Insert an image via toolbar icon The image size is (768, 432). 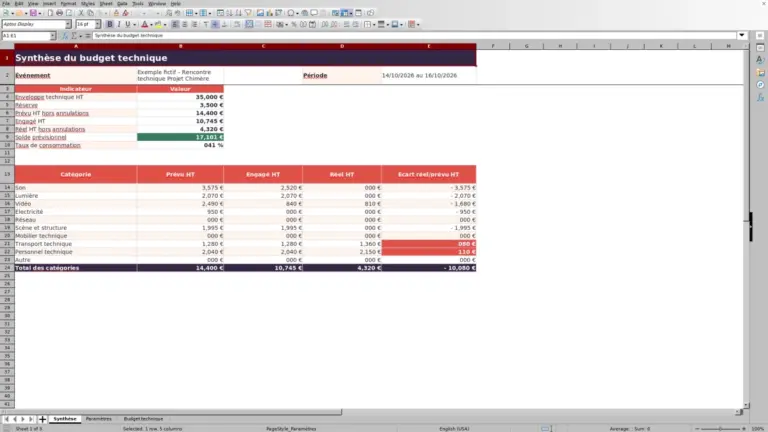tap(260, 13)
